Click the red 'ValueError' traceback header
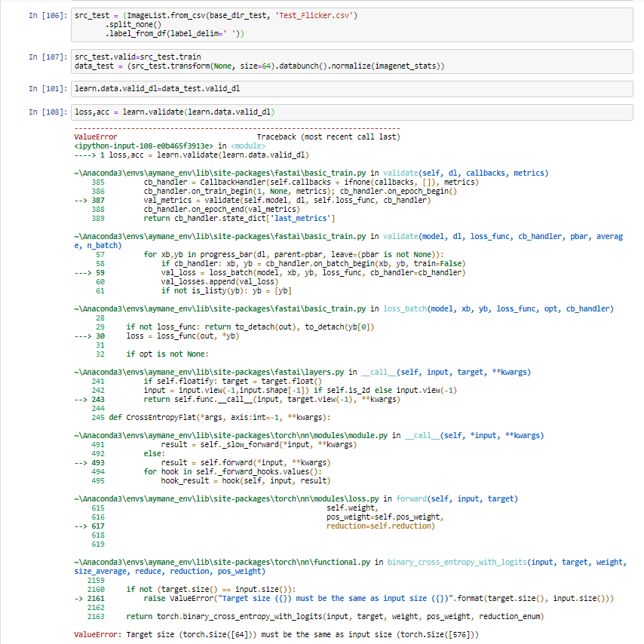The height and width of the screenshot is (644, 644). tap(96, 136)
